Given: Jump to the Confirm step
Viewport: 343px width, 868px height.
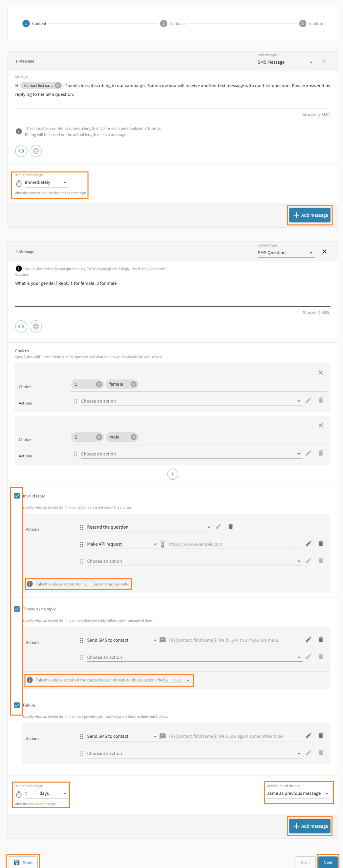Looking at the screenshot, I should coord(311,23).
